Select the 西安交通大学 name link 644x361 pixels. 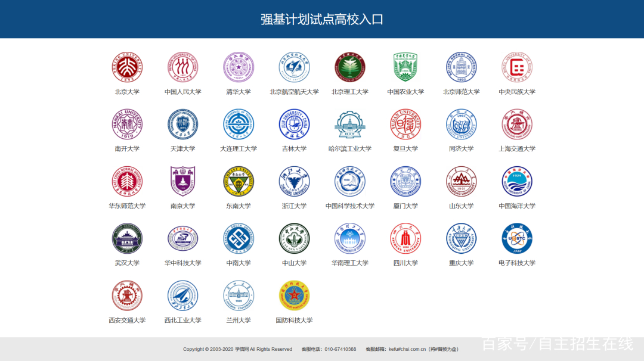click(128, 320)
